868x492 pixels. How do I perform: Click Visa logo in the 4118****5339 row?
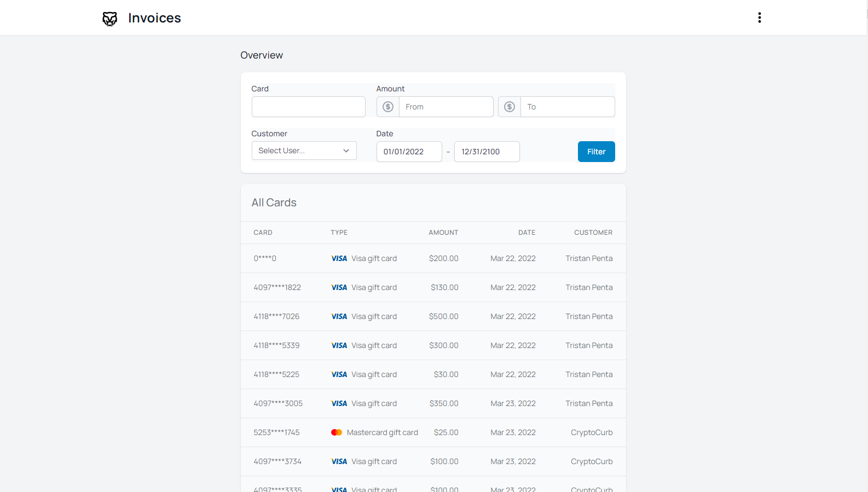(x=339, y=345)
